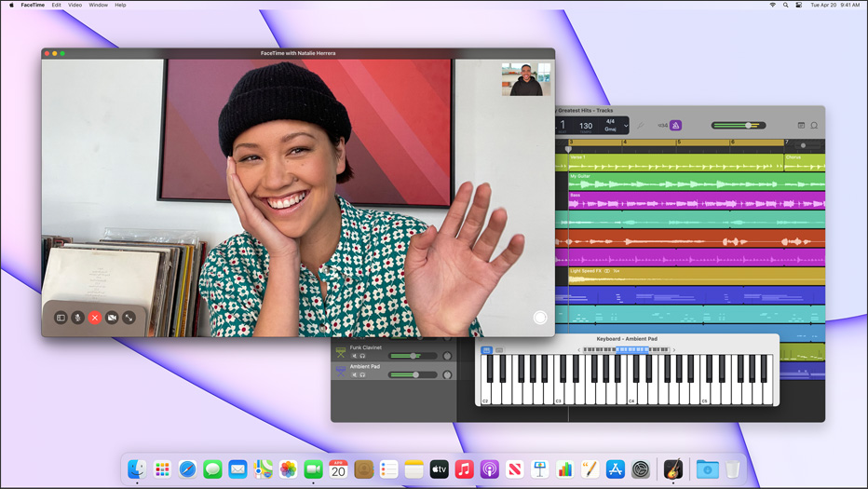Image resolution: width=868 pixels, height=489 pixels.
Task: Enter full screen in FaceTime call
Action: (x=129, y=318)
